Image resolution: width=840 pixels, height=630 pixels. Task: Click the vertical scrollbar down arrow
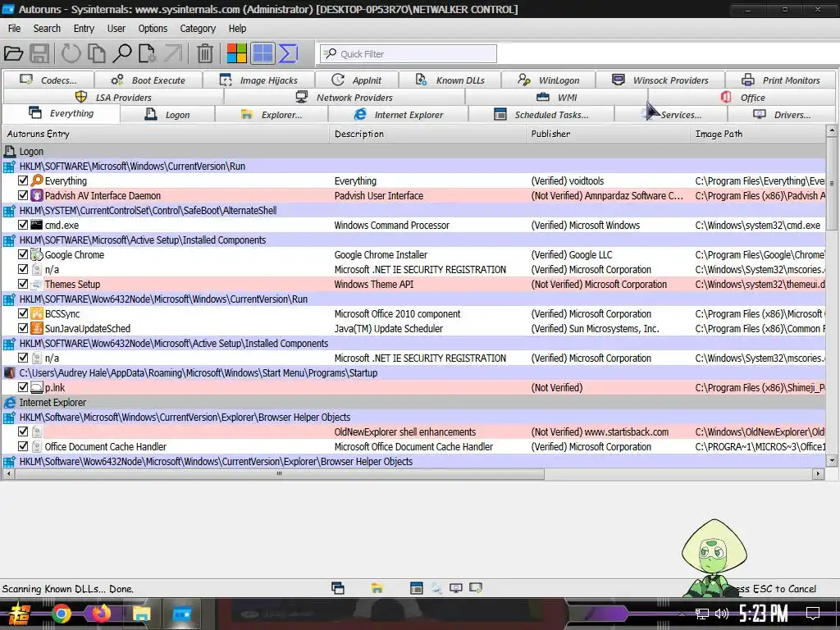click(832, 460)
